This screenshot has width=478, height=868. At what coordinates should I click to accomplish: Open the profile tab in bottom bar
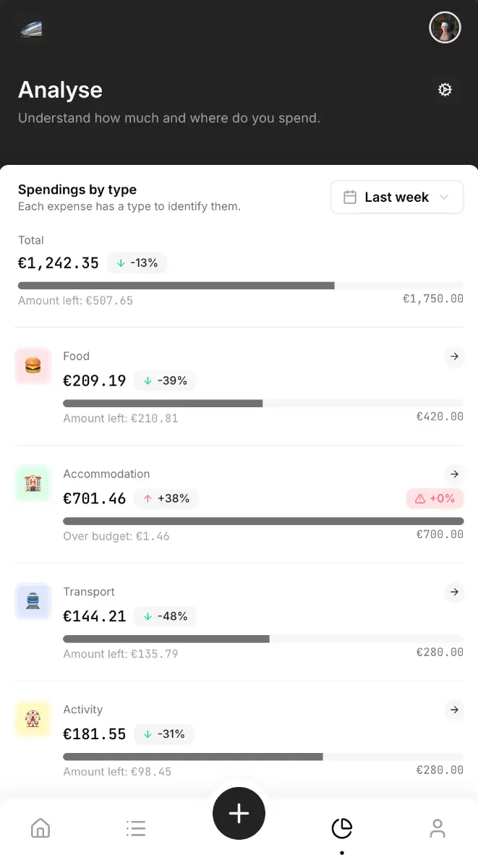tap(437, 828)
